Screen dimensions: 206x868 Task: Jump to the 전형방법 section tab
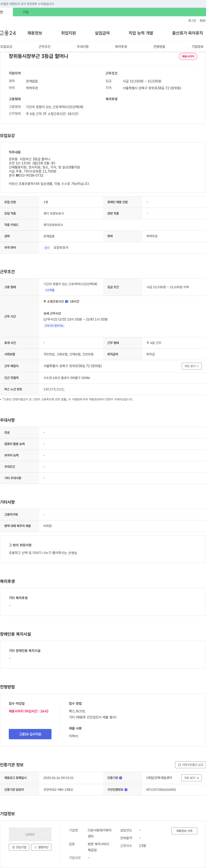coord(159,47)
